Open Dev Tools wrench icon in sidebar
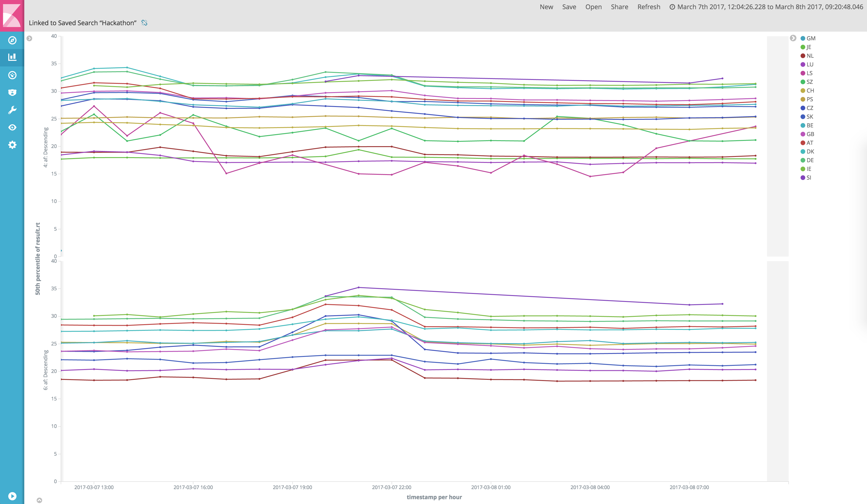 tap(12, 110)
